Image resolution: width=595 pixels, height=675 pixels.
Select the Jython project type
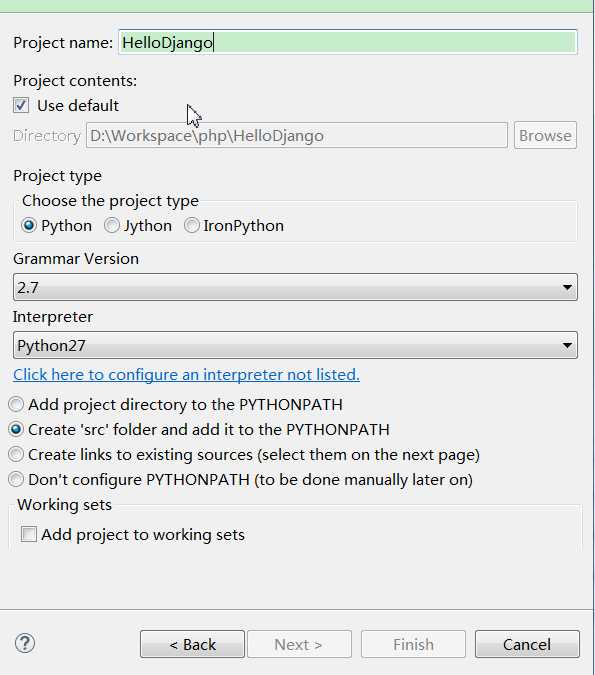112,226
